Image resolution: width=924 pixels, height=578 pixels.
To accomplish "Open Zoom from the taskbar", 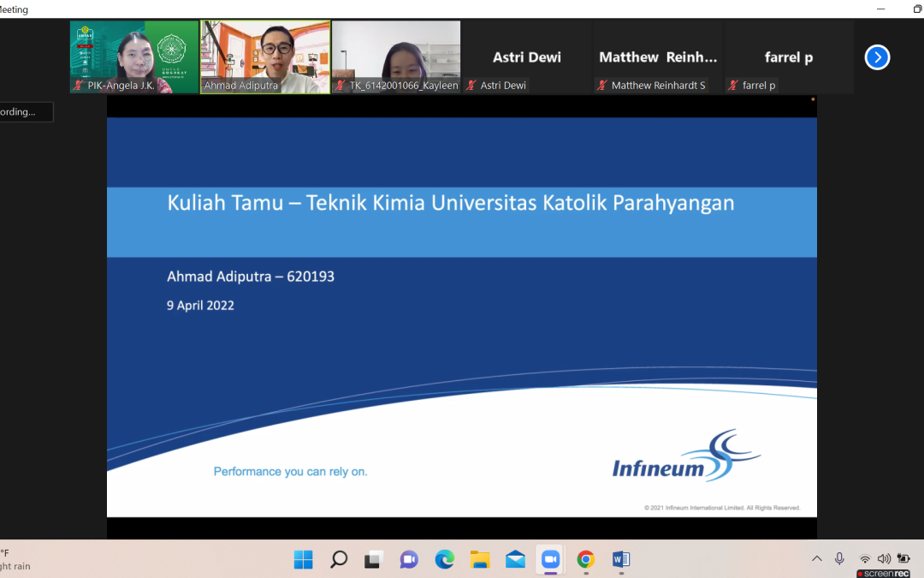I will 549,559.
